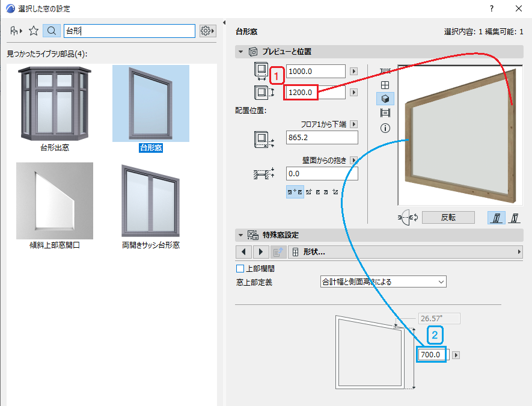Click the window height icon

point(264,93)
